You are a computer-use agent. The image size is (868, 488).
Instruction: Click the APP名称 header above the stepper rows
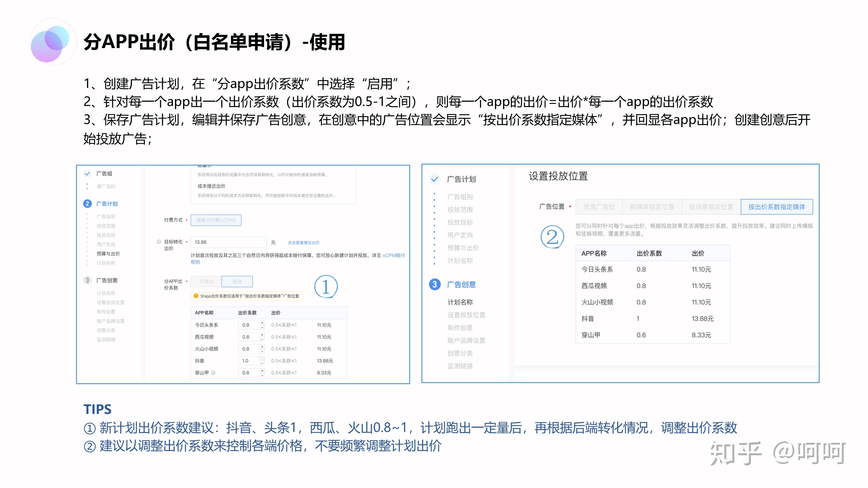click(x=204, y=313)
